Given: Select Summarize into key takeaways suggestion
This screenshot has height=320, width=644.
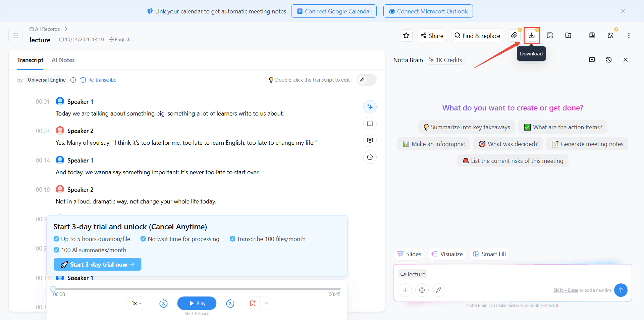Looking at the screenshot, I should point(467,127).
